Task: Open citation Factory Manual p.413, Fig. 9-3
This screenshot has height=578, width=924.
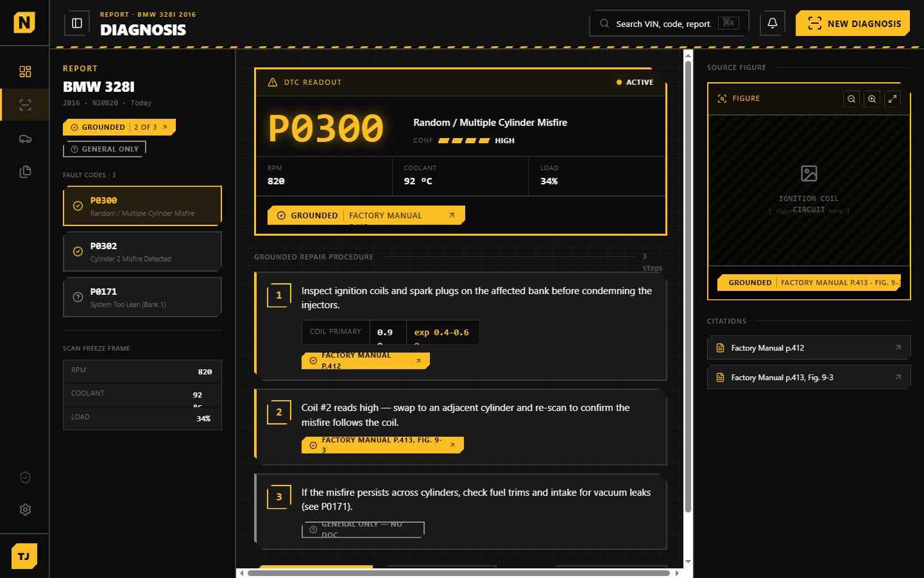Action: (809, 378)
